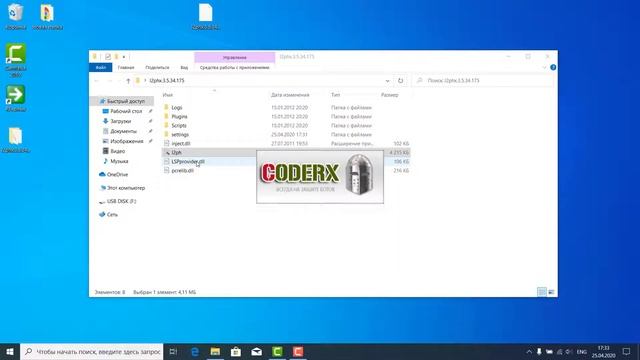This screenshot has height=360, width=640.
Task: Open the notification center
Action: click(x=627, y=351)
